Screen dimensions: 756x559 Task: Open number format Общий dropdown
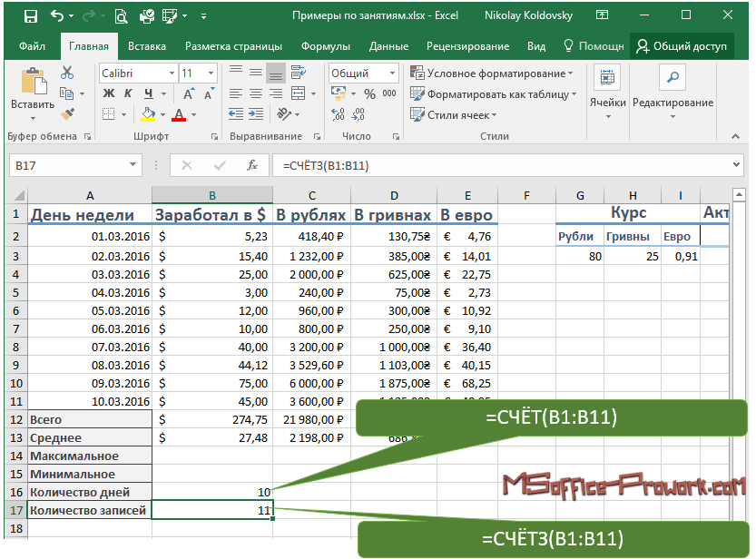pos(392,74)
